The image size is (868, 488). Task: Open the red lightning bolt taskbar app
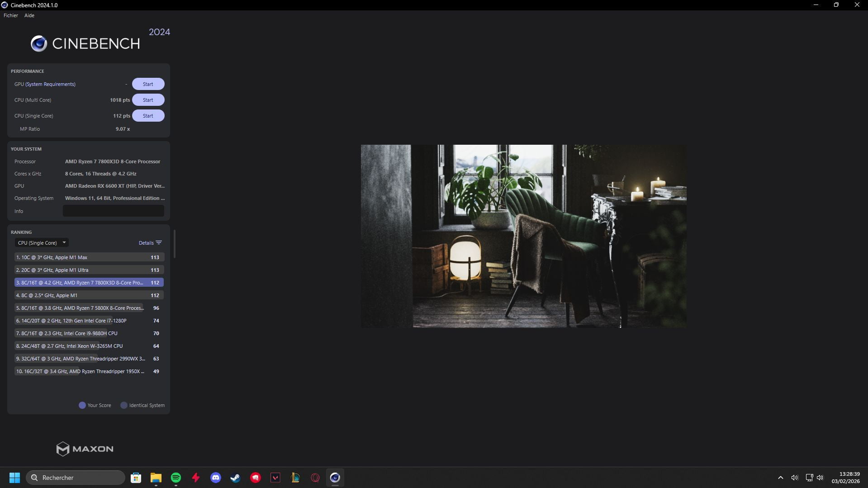tap(196, 478)
